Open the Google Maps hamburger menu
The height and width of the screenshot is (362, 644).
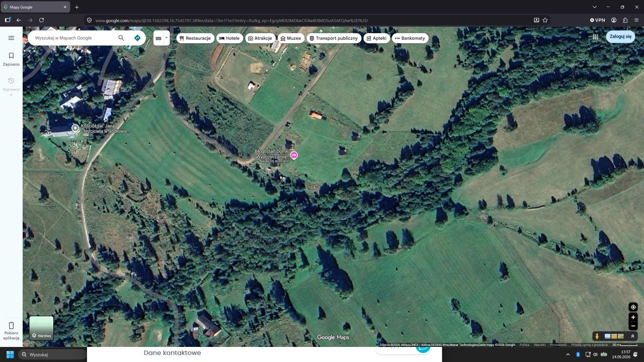11,38
